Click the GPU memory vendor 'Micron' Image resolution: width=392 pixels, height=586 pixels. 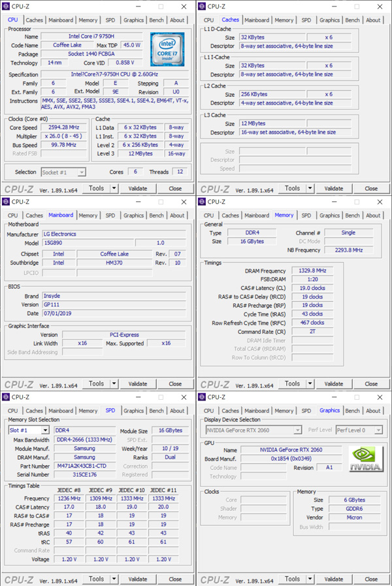354,517
